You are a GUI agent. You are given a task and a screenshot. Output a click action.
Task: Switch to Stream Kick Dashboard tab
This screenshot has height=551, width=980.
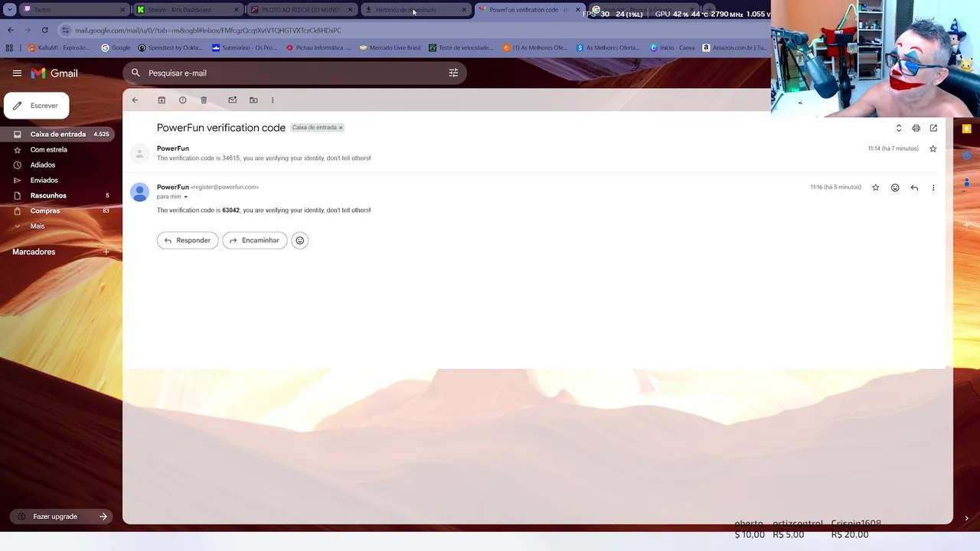[188, 10]
